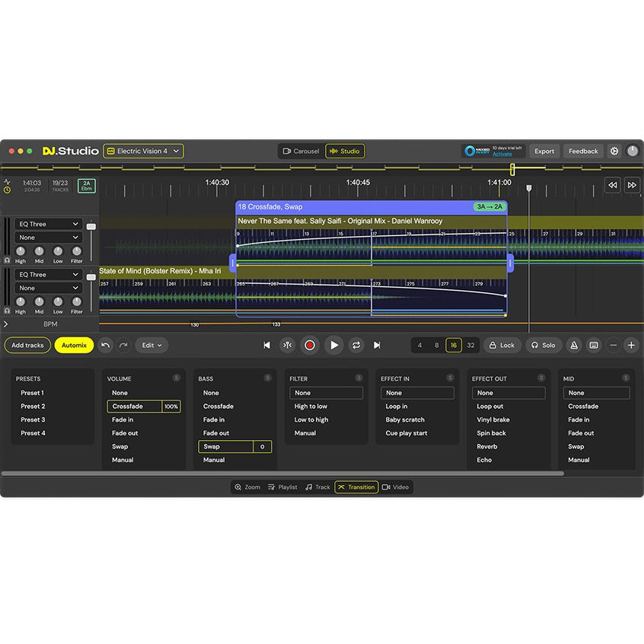644x644 pixels.
Task: Open top track EQ Three dropdown
Action: pyautogui.click(x=49, y=224)
